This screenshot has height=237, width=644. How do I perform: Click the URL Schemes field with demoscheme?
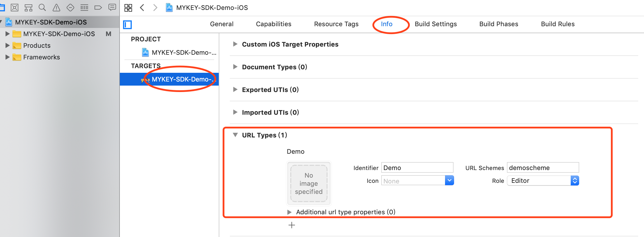(542, 168)
